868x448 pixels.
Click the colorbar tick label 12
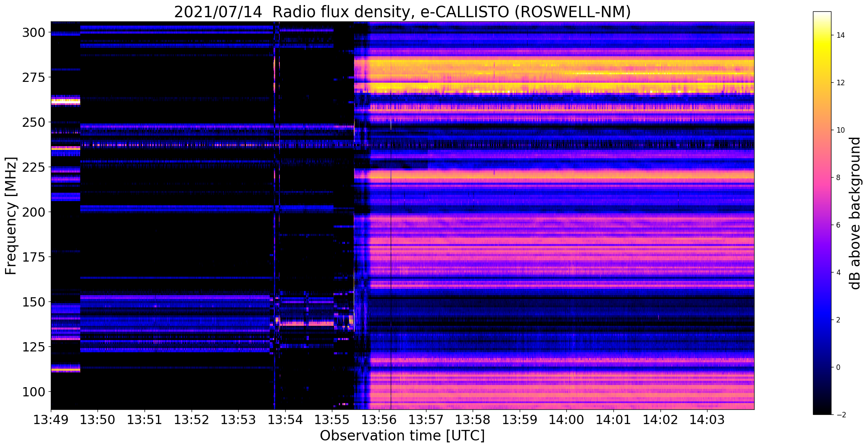(840, 83)
